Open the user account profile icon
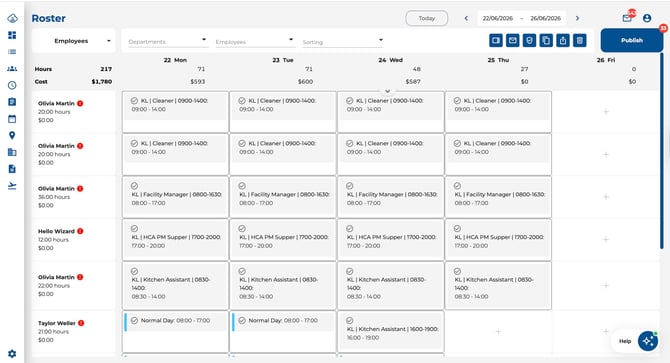 647,18
